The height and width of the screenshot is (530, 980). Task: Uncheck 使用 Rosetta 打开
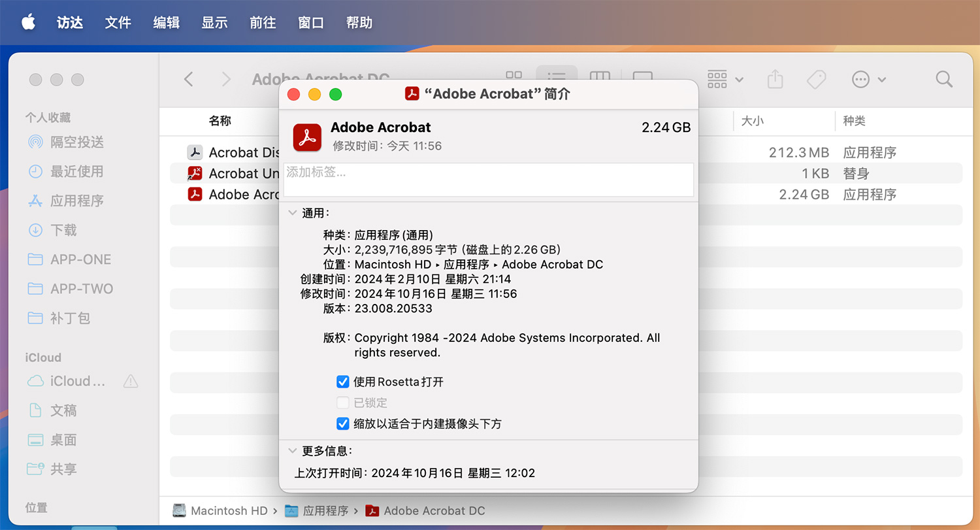[x=343, y=382]
